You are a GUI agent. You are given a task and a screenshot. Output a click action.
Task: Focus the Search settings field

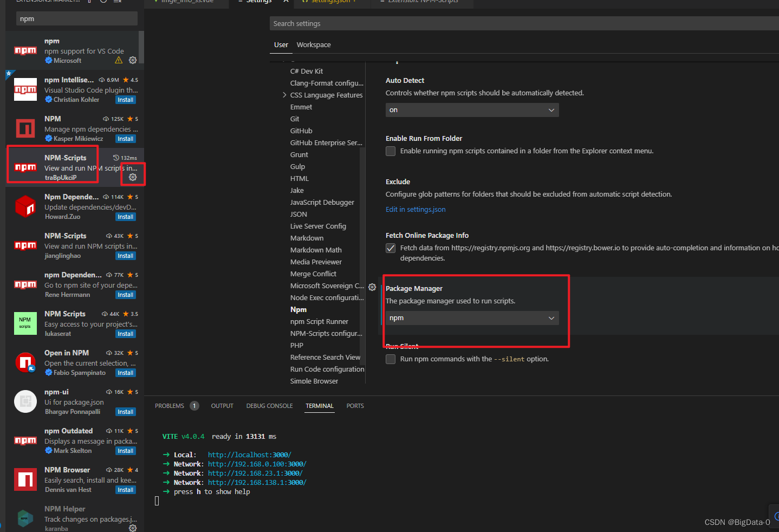click(x=524, y=23)
